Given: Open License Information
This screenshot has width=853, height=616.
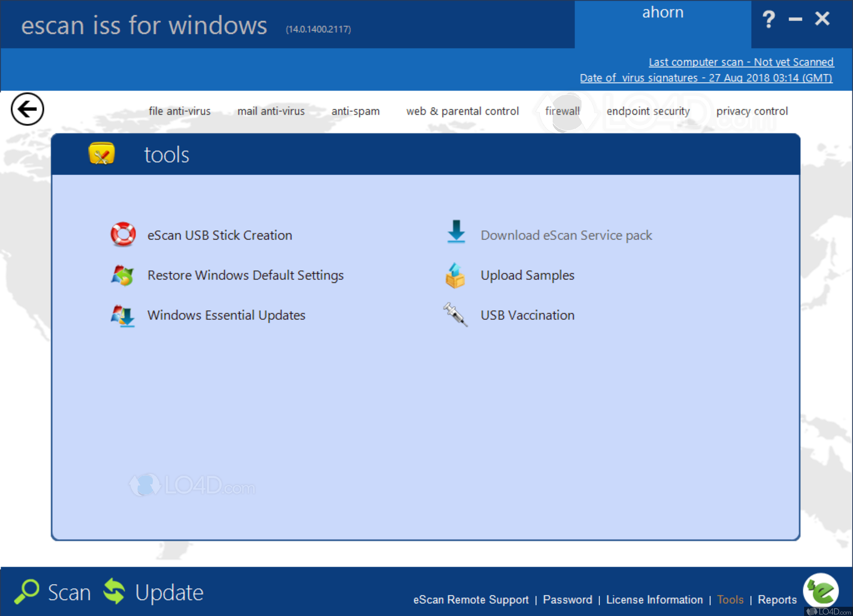Looking at the screenshot, I should click(x=654, y=600).
